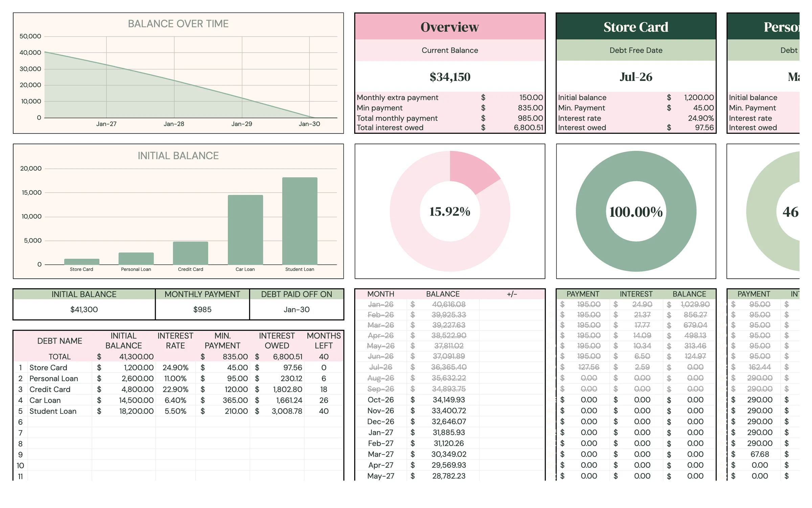Click the BALANCE OVER TIME chart title
The width and height of the screenshot is (812, 508).
coord(178,24)
